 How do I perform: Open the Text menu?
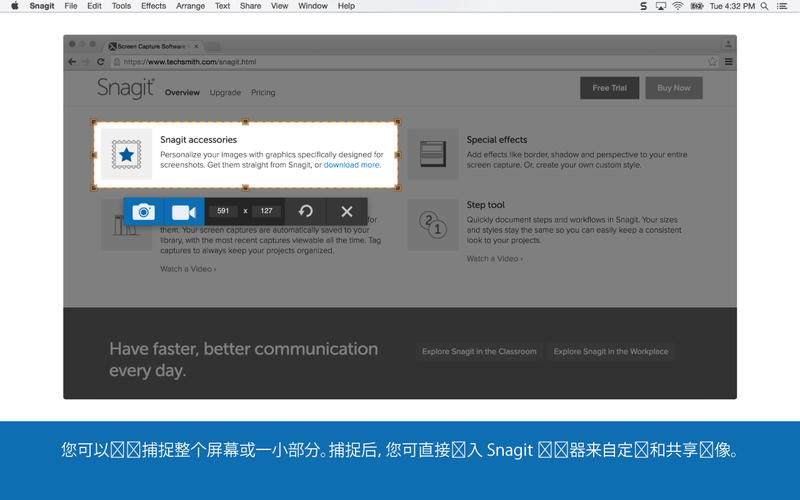point(222,6)
